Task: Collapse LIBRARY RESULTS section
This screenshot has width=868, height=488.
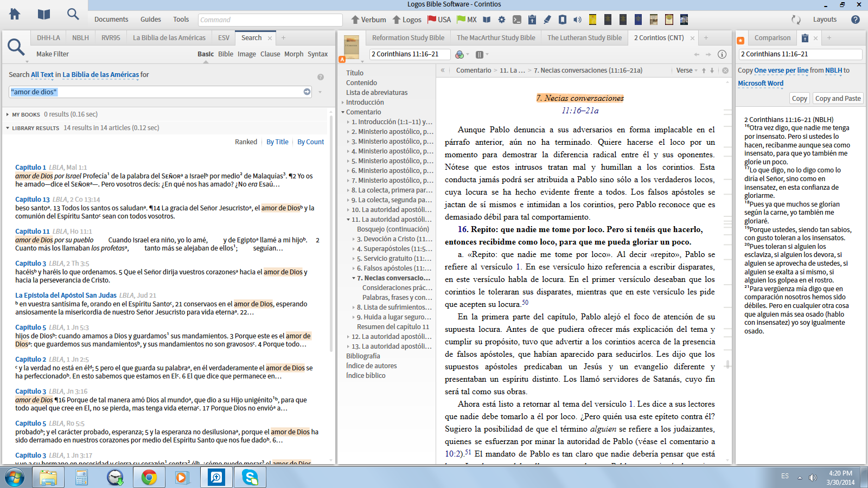Action: (8, 128)
